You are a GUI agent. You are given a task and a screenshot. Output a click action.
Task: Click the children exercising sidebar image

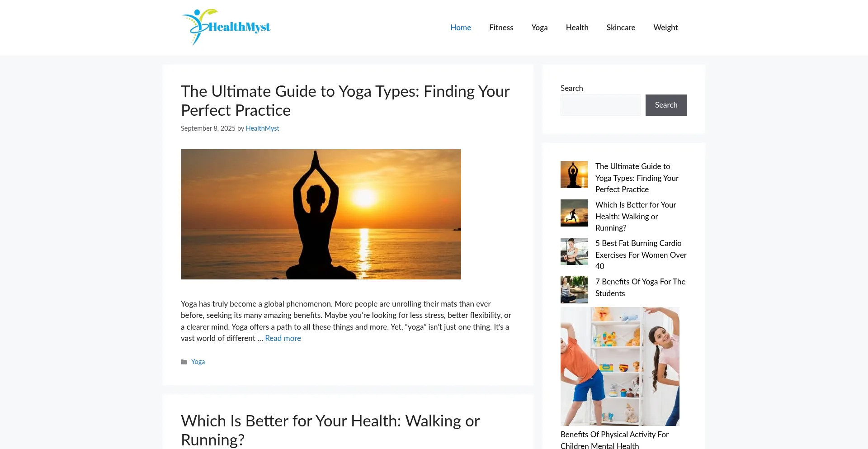coord(620,366)
